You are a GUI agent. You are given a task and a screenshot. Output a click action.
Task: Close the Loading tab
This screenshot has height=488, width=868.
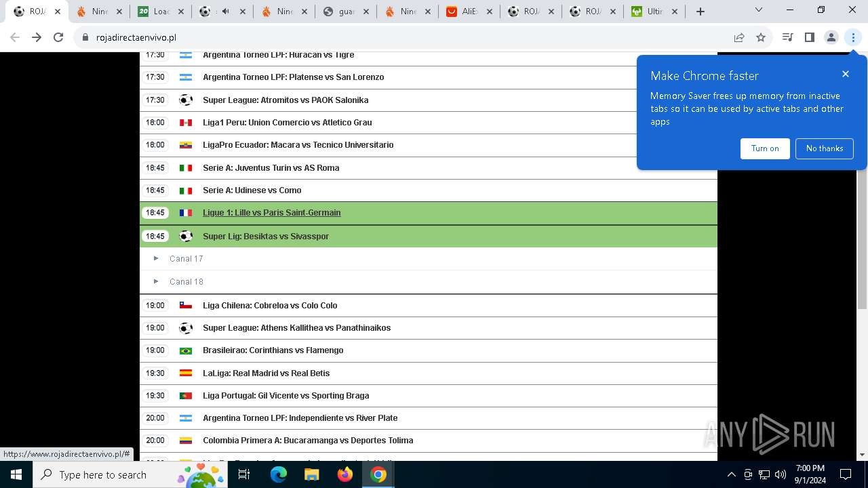click(x=181, y=12)
